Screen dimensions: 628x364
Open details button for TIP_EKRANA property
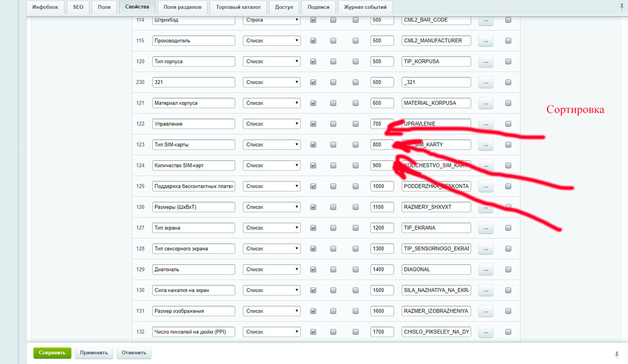tap(485, 228)
